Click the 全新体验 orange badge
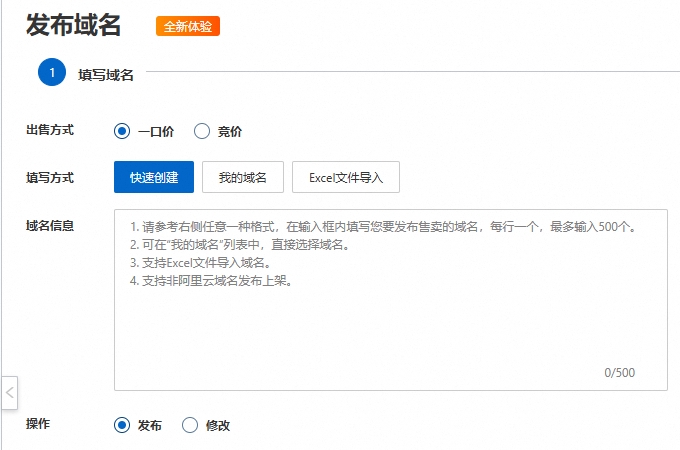Image resolution: width=680 pixels, height=450 pixels. (x=188, y=26)
